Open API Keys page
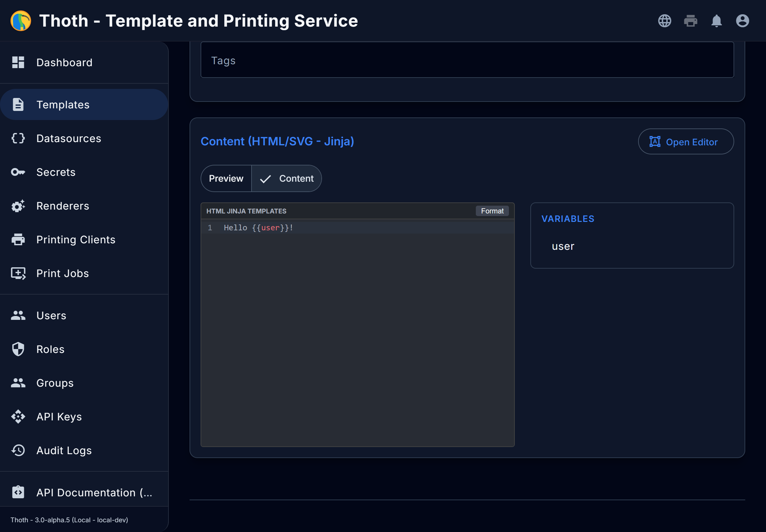This screenshot has height=532, width=766. tap(84, 416)
